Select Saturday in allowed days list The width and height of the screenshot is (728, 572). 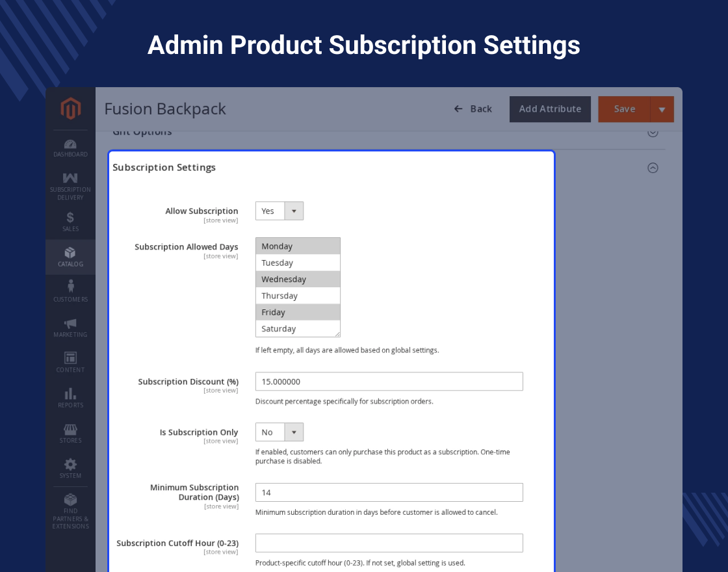tap(298, 329)
